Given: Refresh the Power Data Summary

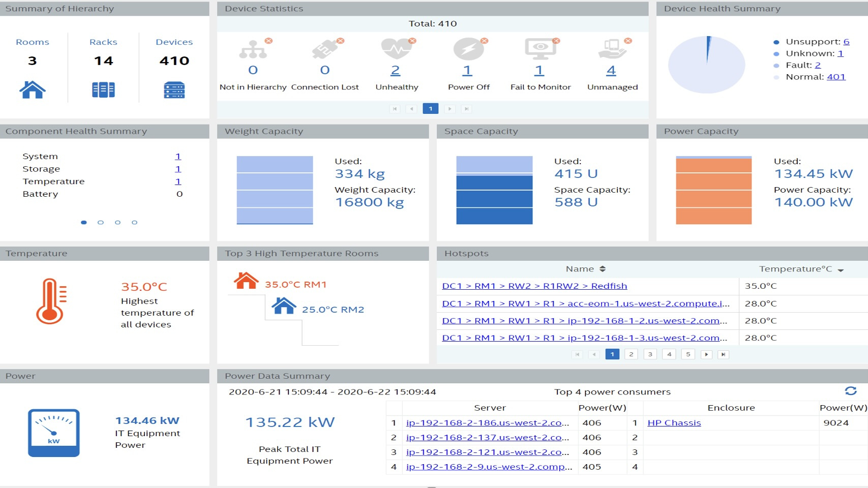Looking at the screenshot, I should tap(851, 391).
